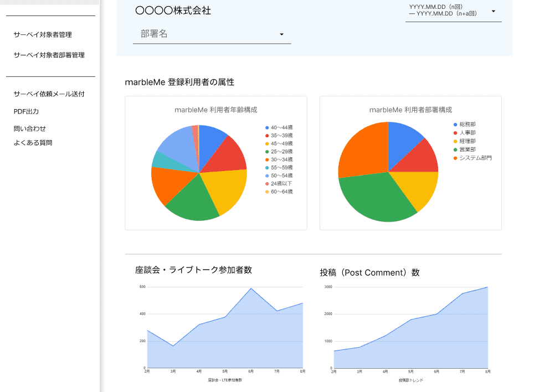Select the 人事部 legend entry
The width and height of the screenshot is (555, 392).
pos(464,133)
